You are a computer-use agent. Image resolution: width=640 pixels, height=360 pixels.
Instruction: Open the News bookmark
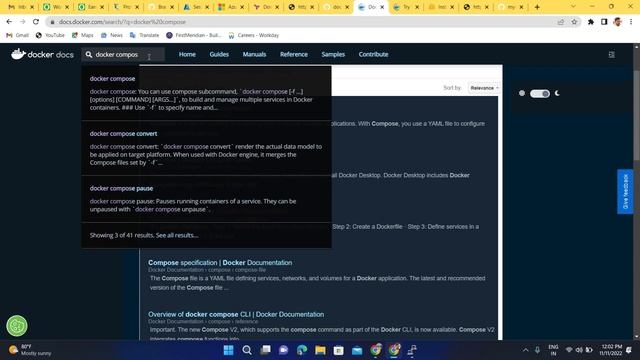[x=111, y=35]
